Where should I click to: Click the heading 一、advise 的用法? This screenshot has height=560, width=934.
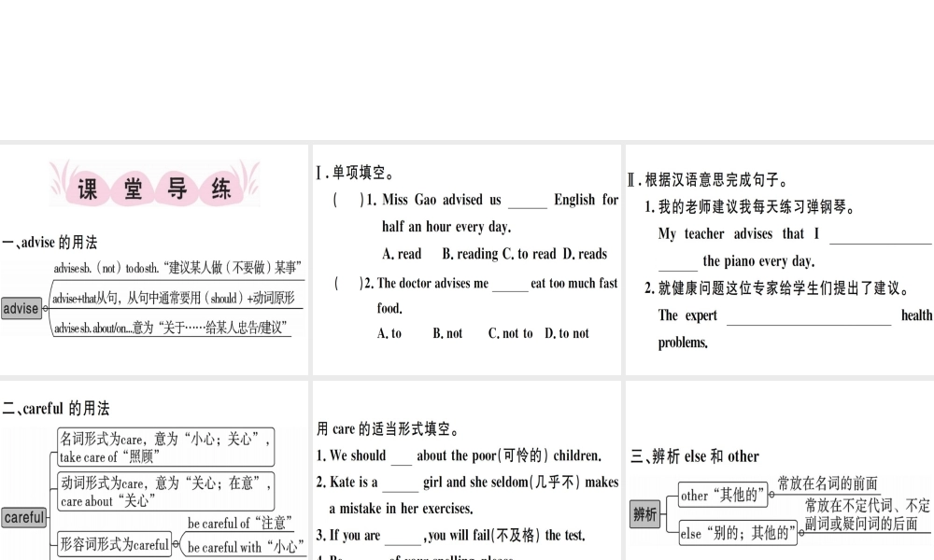coord(50,243)
